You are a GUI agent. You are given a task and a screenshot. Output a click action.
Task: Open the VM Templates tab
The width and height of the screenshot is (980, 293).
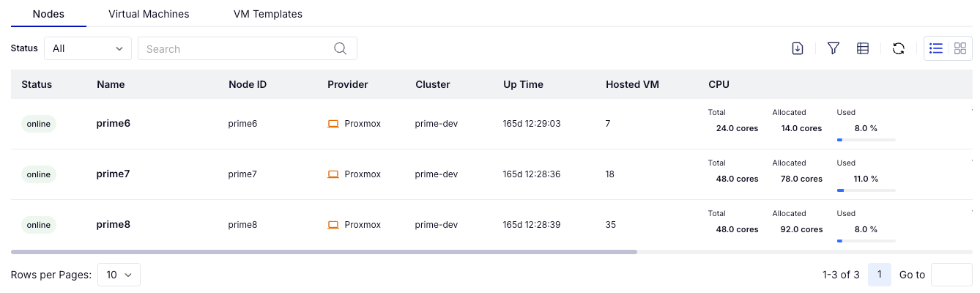click(x=267, y=14)
